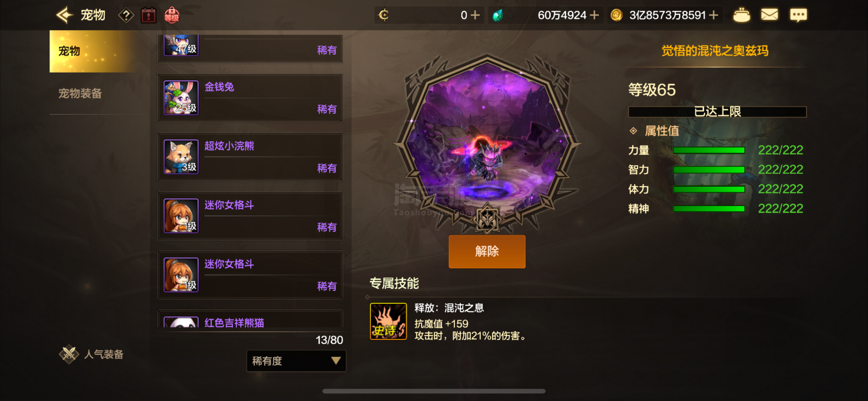The image size is (868, 401).
Task: Add more gems with plus icon
Action: [594, 15]
